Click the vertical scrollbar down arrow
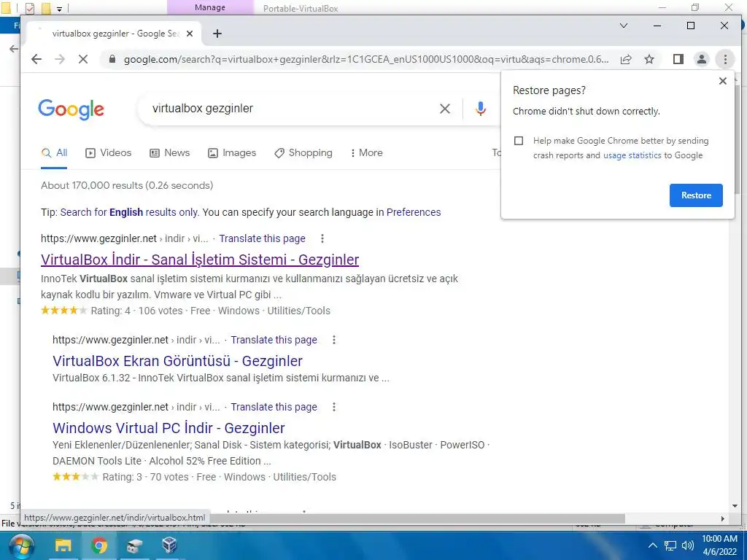The width and height of the screenshot is (747, 560). 735,507
